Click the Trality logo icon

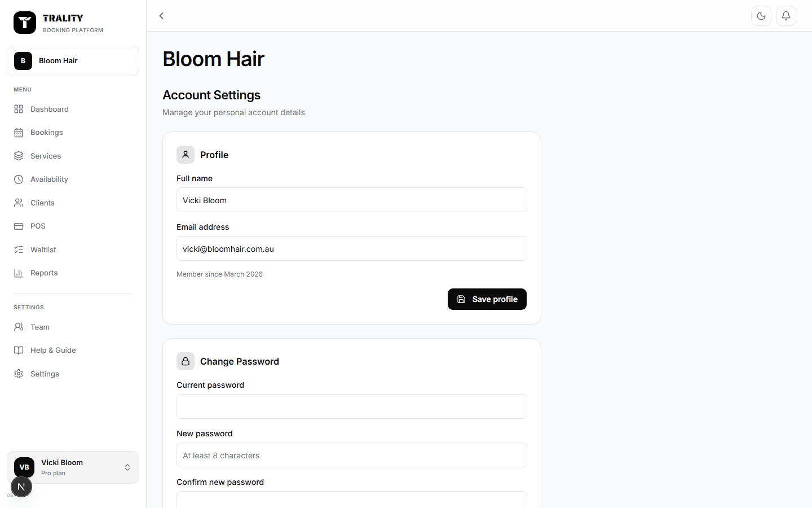(x=25, y=23)
